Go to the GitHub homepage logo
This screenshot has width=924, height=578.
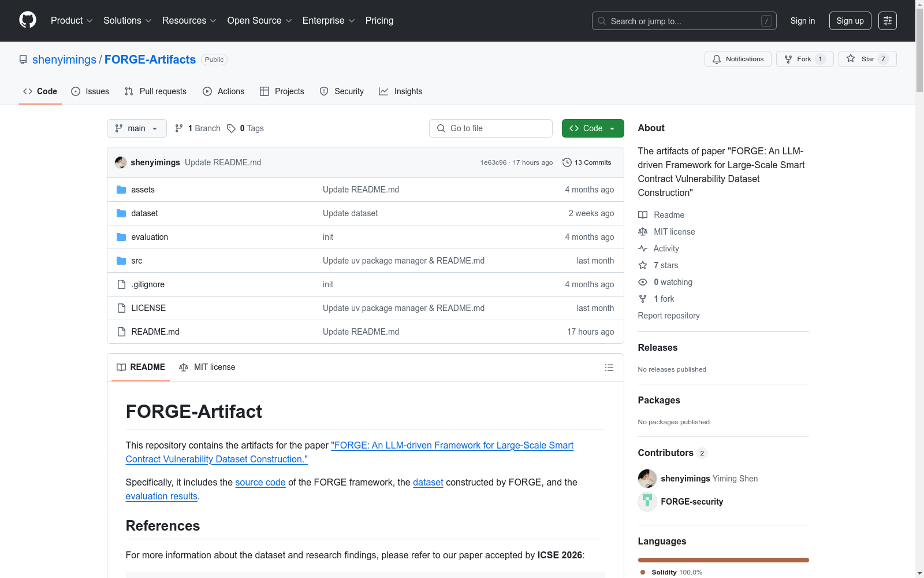pyautogui.click(x=28, y=20)
